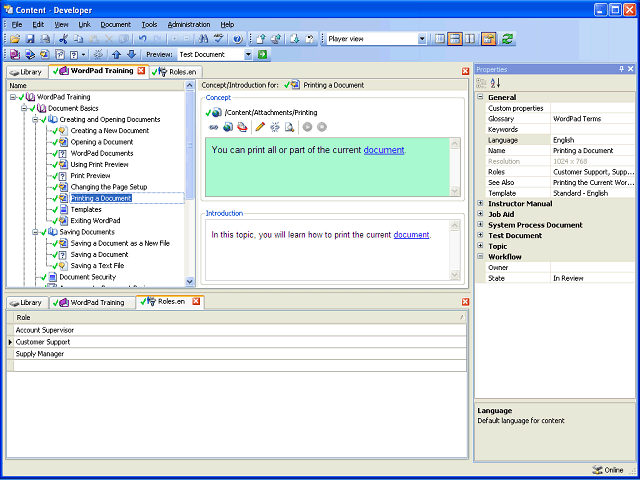
Task: Toggle the Properties pane toolbar button
Action: click(488, 39)
